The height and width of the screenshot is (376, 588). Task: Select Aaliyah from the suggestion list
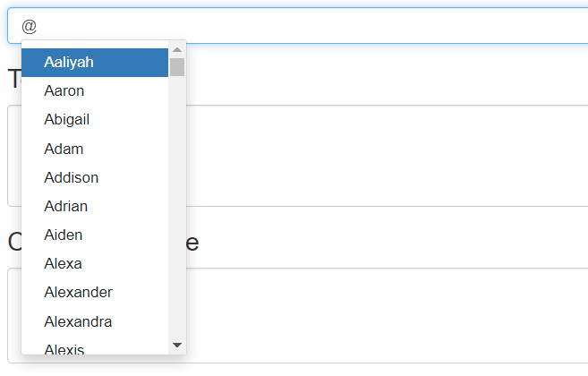click(95, 63)
